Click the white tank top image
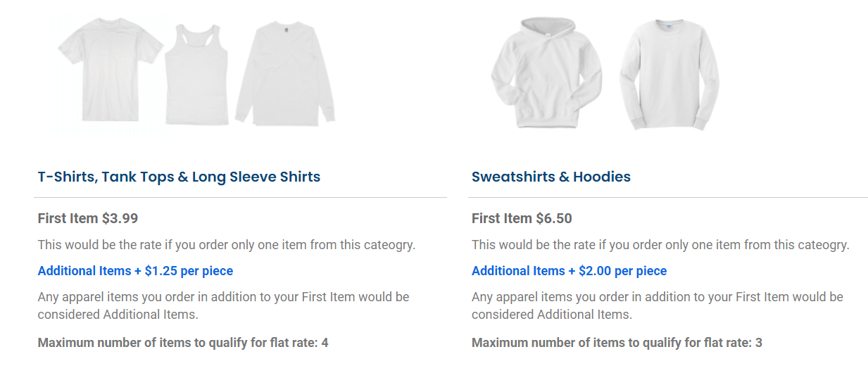 197,75
